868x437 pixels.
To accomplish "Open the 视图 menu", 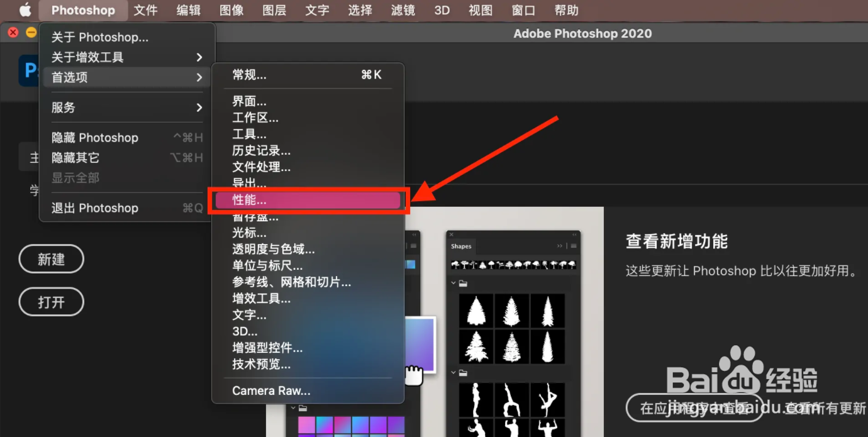I will click(481, 10).
